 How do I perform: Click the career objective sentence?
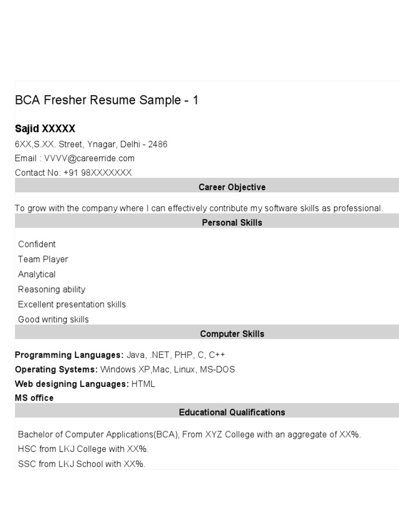point(198,208)
